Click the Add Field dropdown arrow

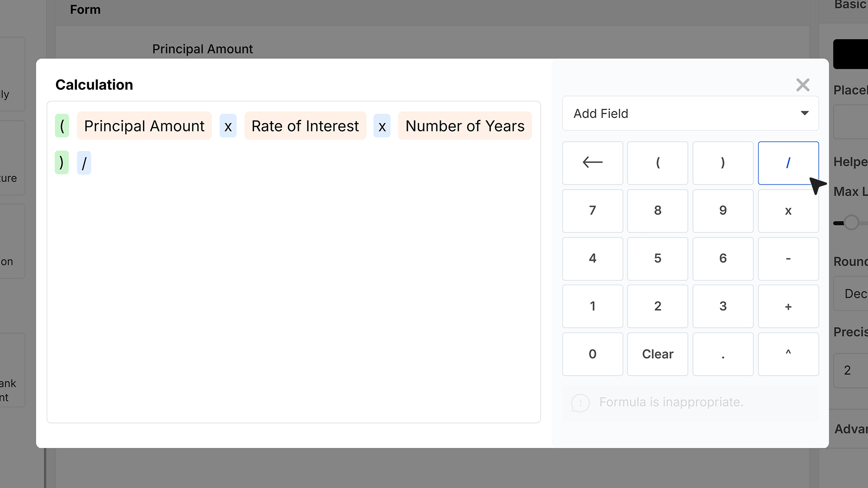[804, 113]
